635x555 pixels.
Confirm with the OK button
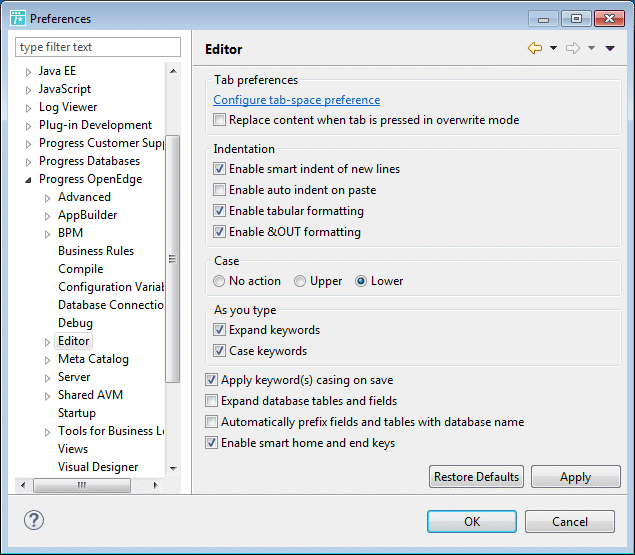[472, 521]
